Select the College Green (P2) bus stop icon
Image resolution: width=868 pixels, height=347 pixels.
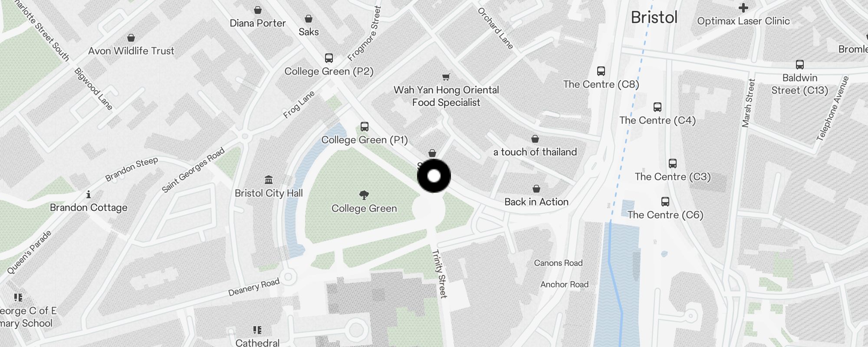(329, 58)
